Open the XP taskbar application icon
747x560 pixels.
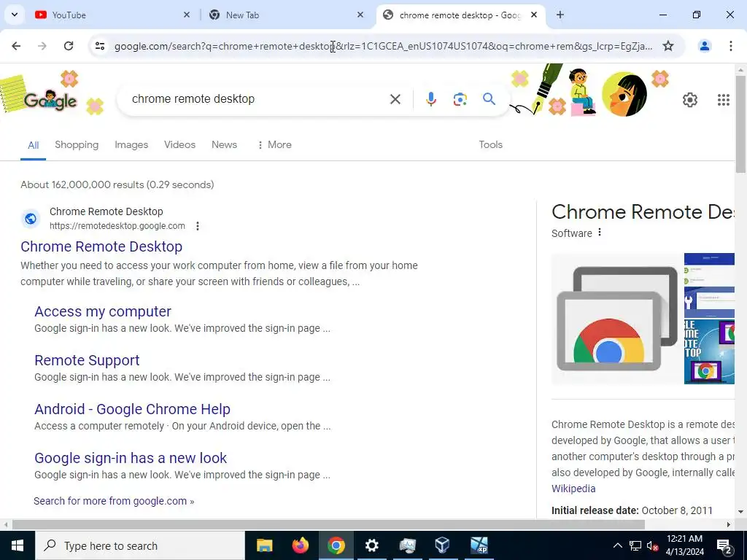(x=479, y=545)
